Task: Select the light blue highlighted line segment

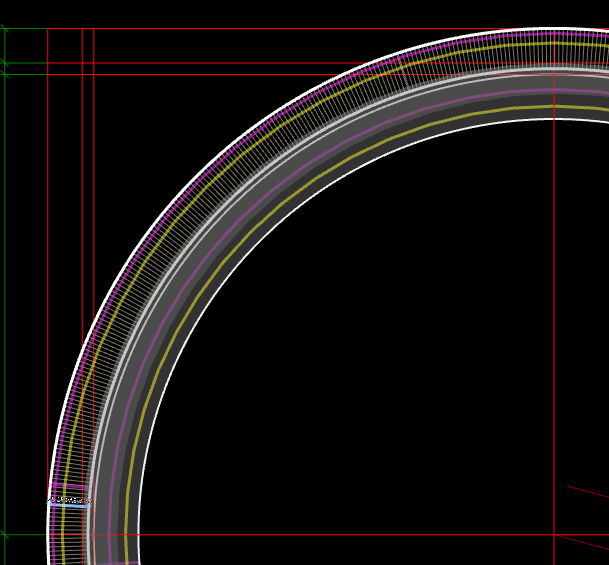Action: tap(69, 505)
